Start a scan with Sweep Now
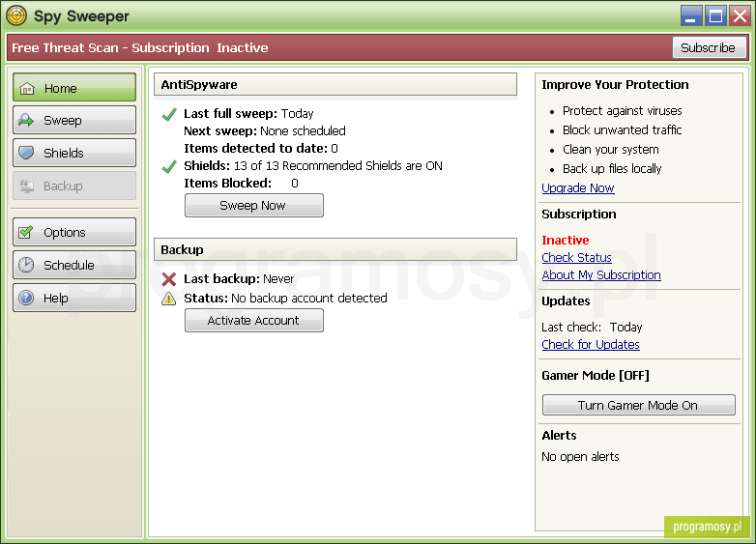Viewport: 756px width, 544px height. pyautogui.click(x=254, y=205)
